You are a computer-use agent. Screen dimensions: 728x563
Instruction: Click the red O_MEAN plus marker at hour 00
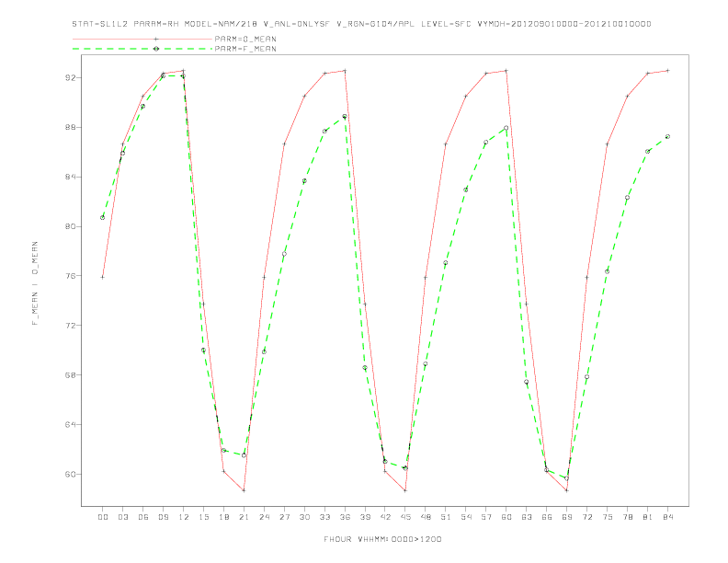103,277
